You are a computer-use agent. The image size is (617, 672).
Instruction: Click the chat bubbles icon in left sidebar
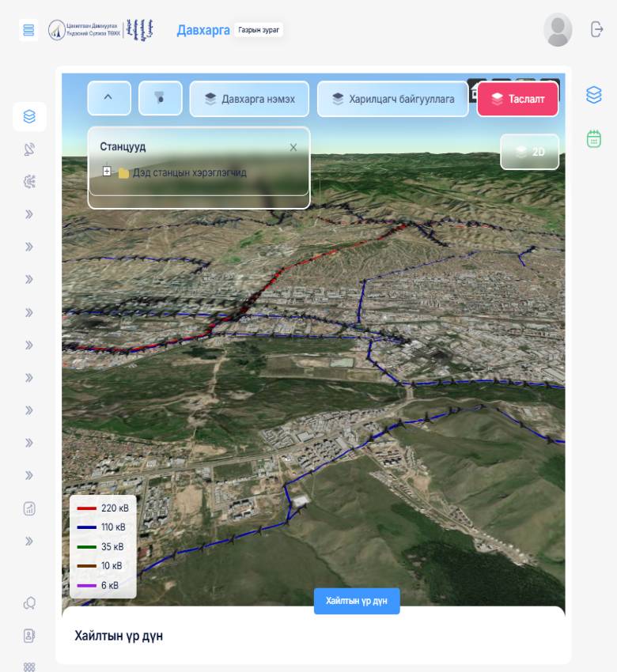[29, 603]
